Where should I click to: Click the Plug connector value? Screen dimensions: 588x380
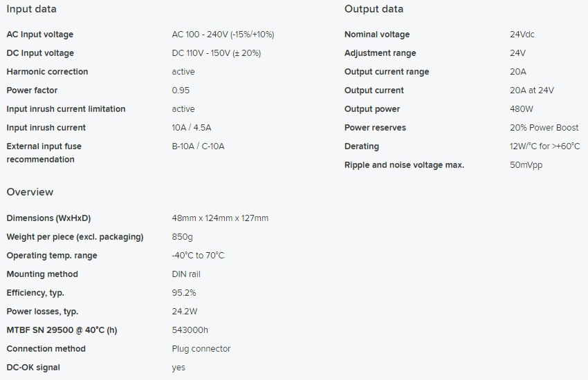tap(201, 349)
